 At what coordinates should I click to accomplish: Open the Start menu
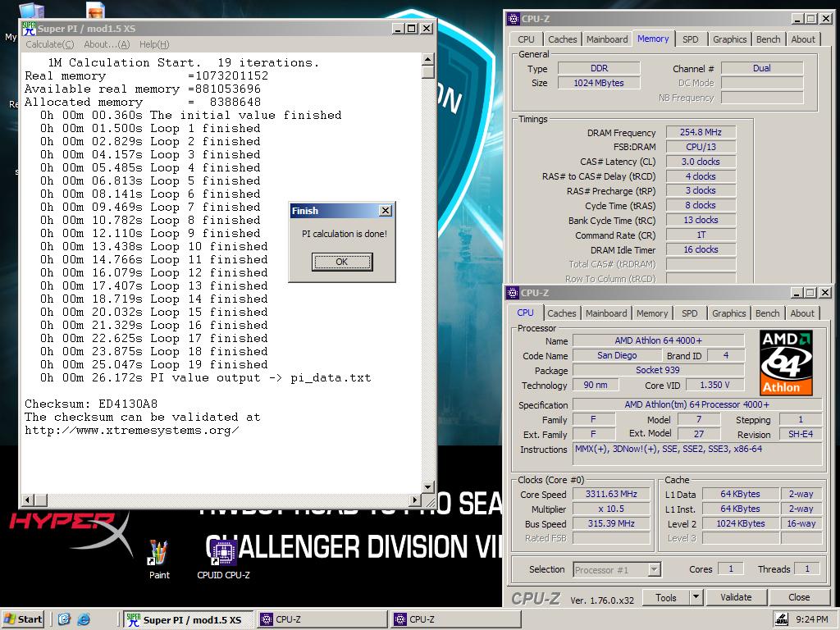pos(22,620)
